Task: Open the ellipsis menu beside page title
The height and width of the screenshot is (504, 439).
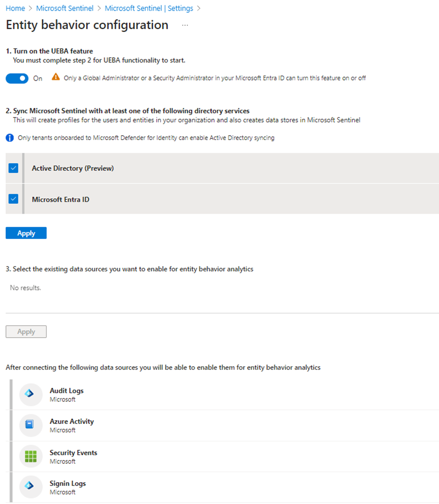Action: [185, 25]
